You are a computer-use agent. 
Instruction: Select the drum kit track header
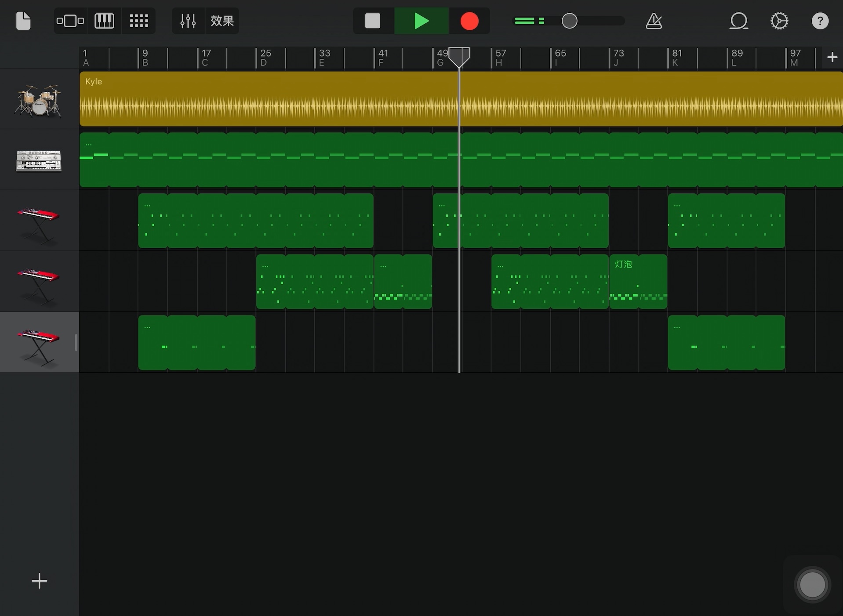coord(39,100)
